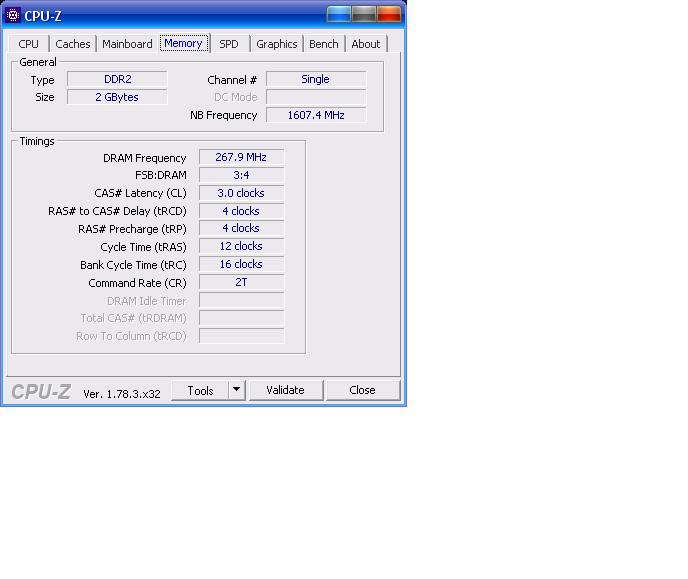This screenshot has width=688, height=579.
Task: Switch to the Bench tab
Action: point(323,44)
